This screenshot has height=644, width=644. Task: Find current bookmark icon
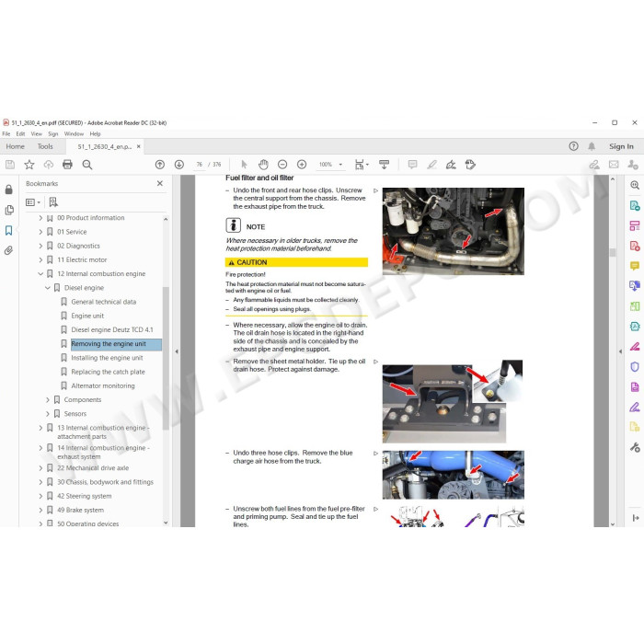tap(53, 202)
